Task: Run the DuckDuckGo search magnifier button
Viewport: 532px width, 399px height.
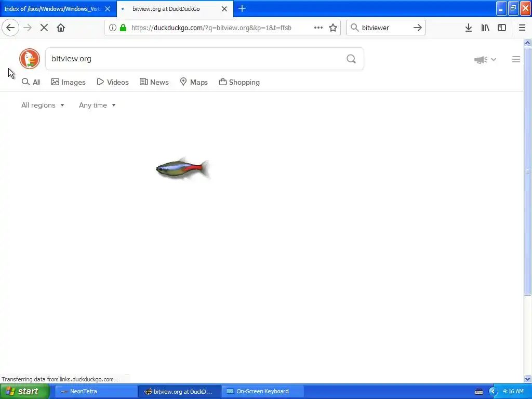Action: pos(351,59)
